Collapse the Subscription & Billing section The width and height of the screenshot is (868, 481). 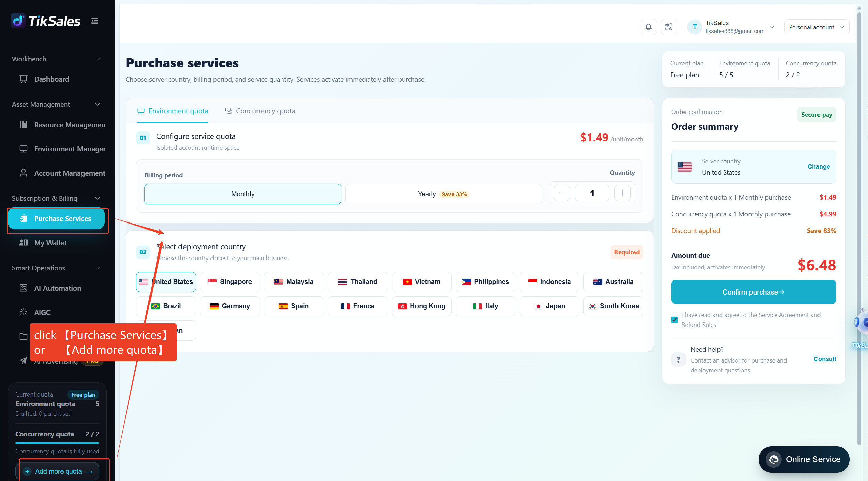click(97, 198)
